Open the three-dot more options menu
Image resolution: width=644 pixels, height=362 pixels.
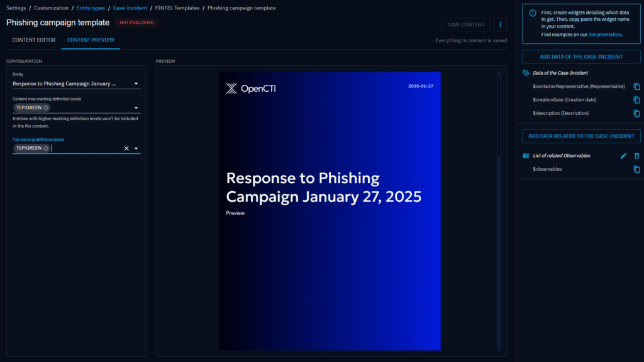(501, 25)
